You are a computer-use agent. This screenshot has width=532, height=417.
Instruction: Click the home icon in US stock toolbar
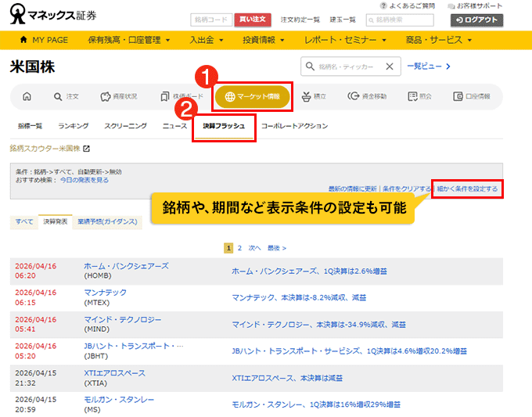coord(27,96)
